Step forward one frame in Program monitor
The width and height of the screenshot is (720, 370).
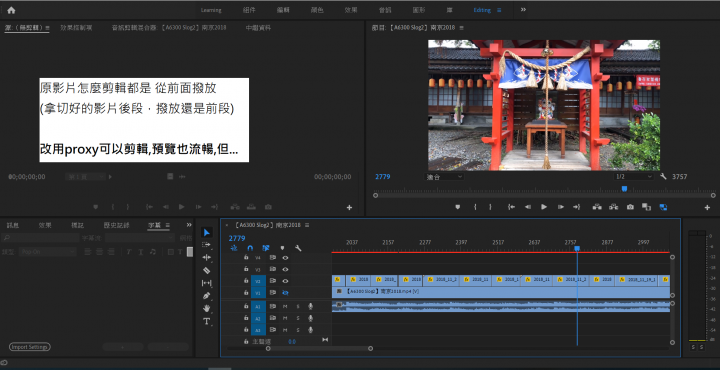coord(561,207)
